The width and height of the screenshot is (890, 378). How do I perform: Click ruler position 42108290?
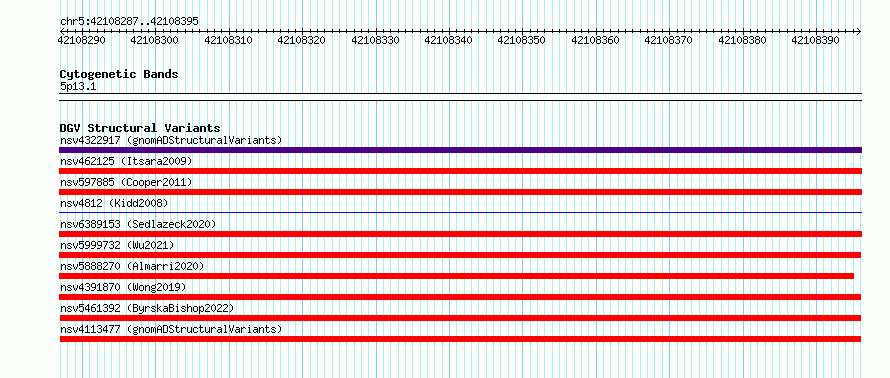coord(82,40)
